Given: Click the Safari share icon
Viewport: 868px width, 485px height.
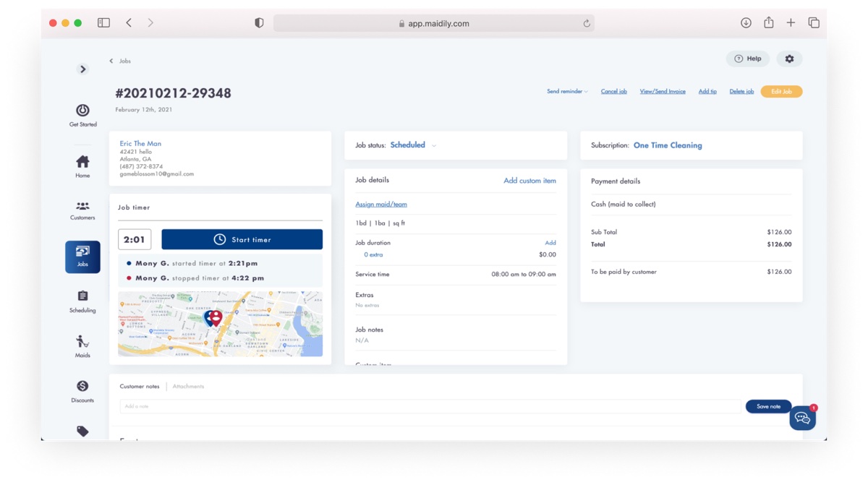Looking at the screenshot, I should [768, 23].
